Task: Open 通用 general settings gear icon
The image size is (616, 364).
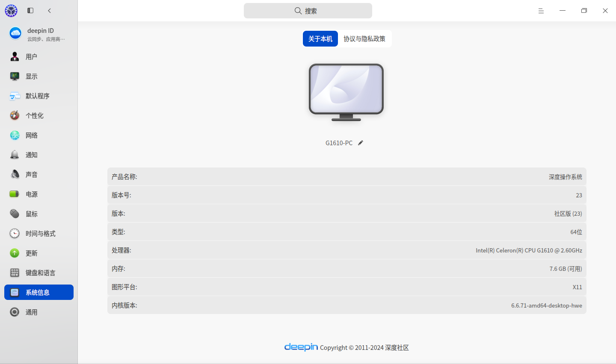Action: [x=15, y=312]
